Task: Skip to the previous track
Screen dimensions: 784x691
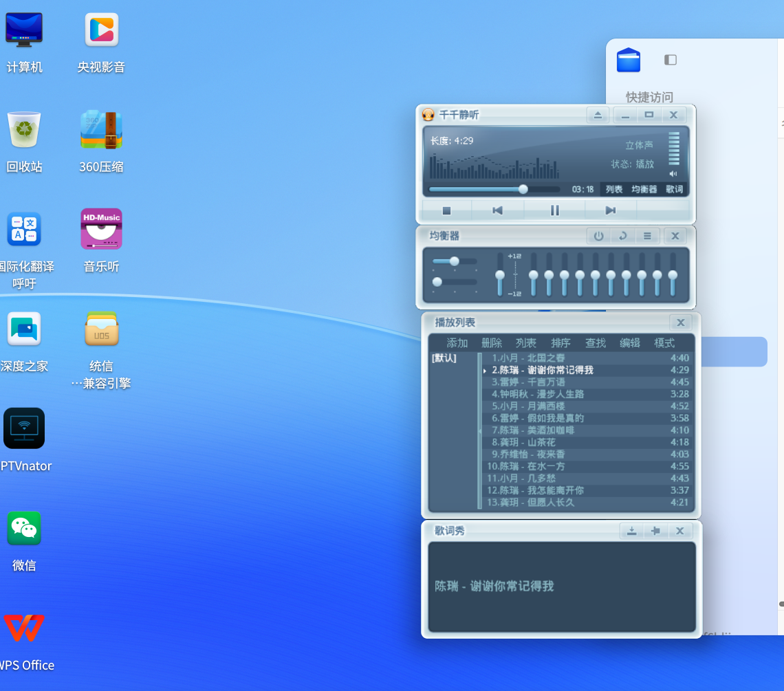Action: pos(497,210)
